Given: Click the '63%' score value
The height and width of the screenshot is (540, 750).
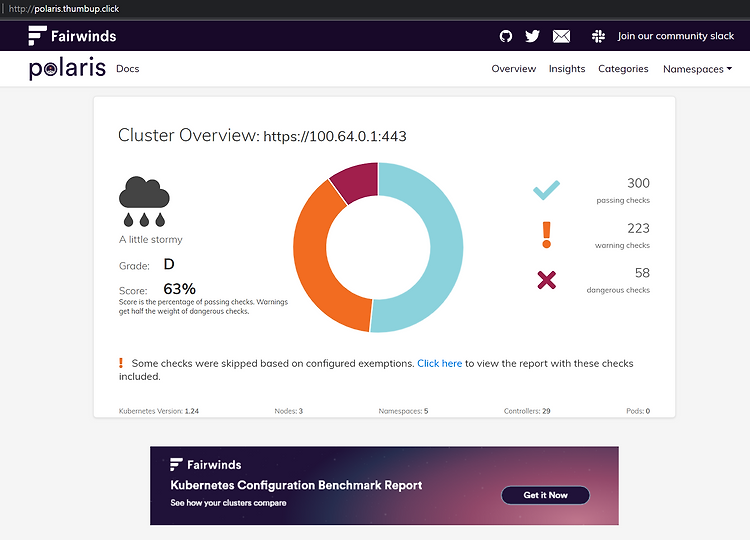Looking at the screenshot, I should click(x=179, y=289).
